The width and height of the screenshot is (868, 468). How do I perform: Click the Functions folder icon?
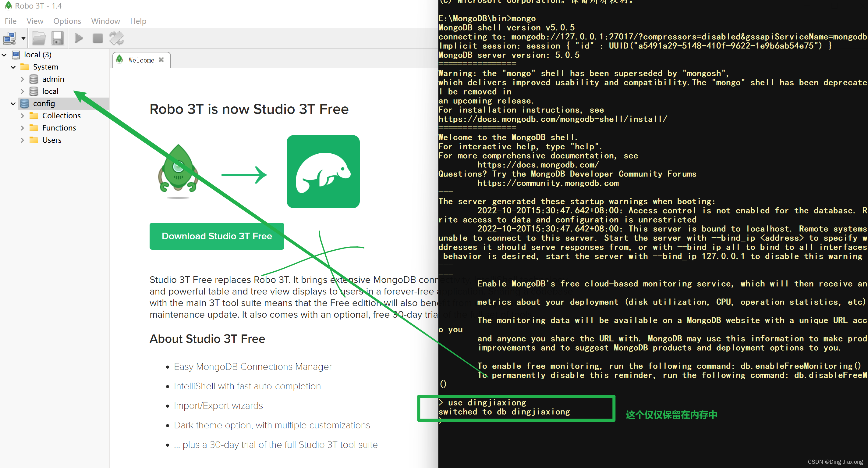click(34, 128)
